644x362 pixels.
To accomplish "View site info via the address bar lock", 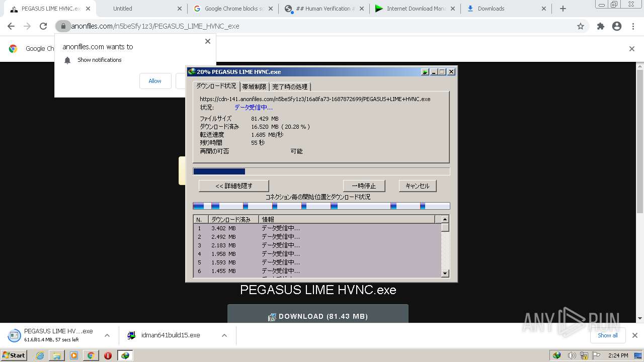I will tap(63, 26).
